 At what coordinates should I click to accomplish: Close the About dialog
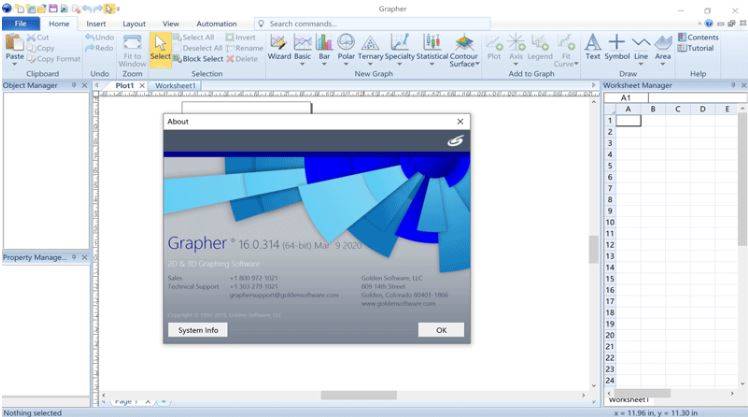pyautogui.click(x=460, y=122)
